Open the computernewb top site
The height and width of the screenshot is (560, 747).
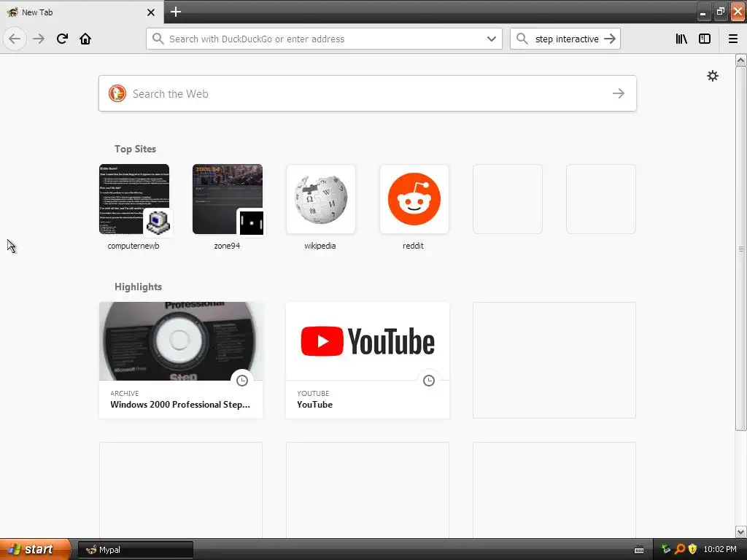pyautogui.click(x=134, y=199)
